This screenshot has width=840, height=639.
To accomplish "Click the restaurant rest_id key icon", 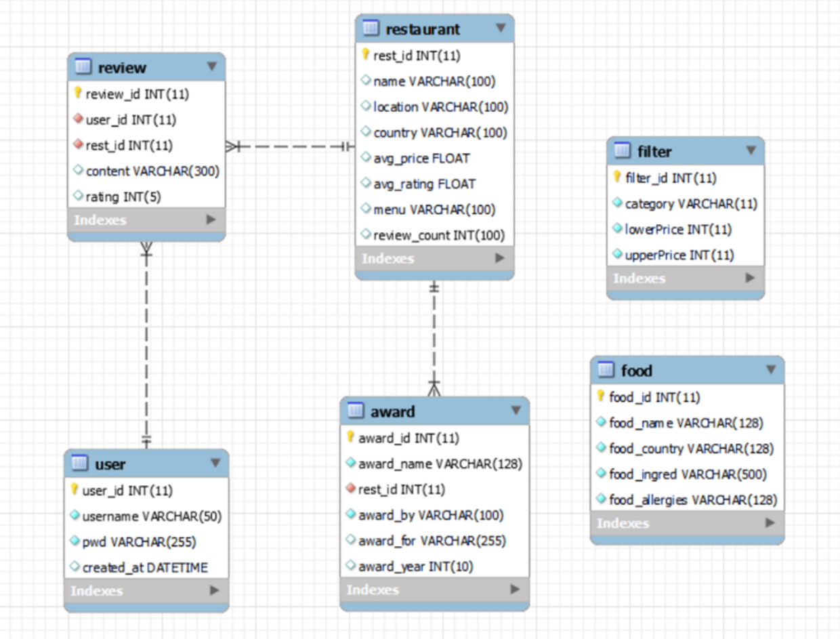I will (366, 55).
